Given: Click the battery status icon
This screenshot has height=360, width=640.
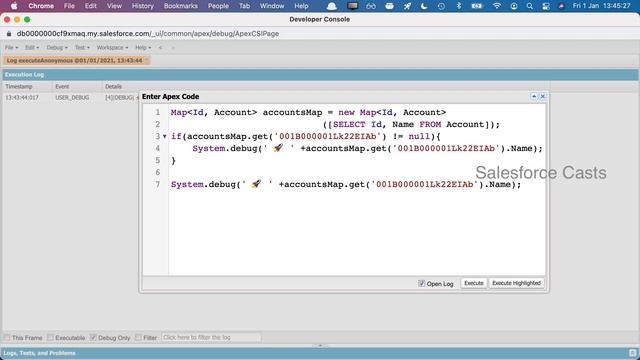Looking at the screenshot, I should [x=477, y=6].
